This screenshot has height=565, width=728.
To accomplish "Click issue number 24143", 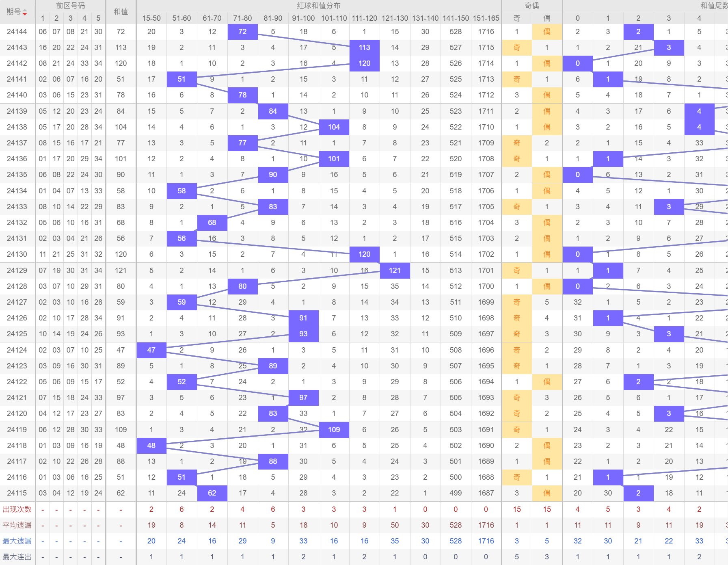I will (17, 48).
